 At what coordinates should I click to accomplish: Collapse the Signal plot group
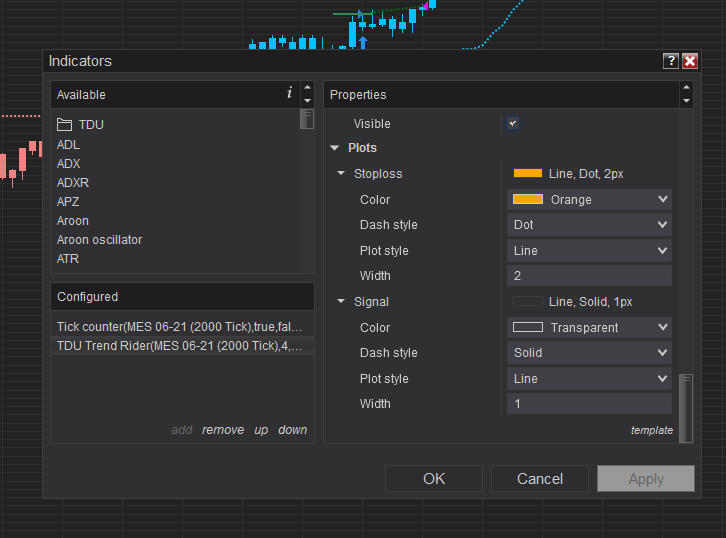(341, 302)
